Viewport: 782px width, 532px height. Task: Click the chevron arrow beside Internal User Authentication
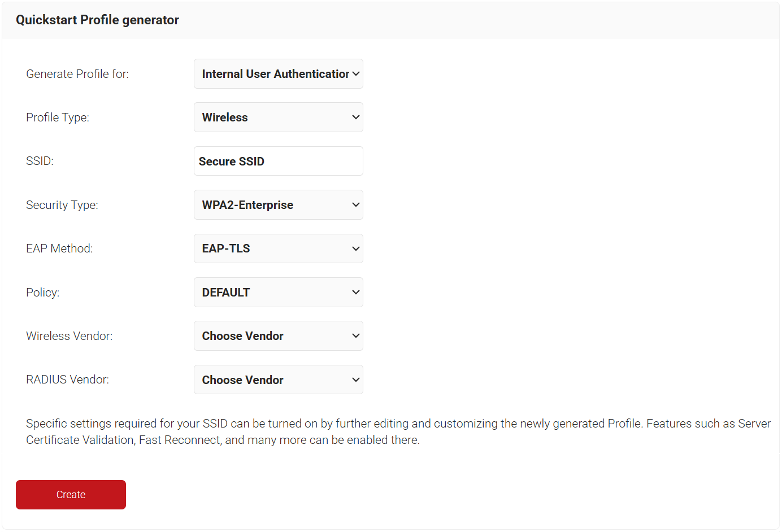tap(356, 74)
